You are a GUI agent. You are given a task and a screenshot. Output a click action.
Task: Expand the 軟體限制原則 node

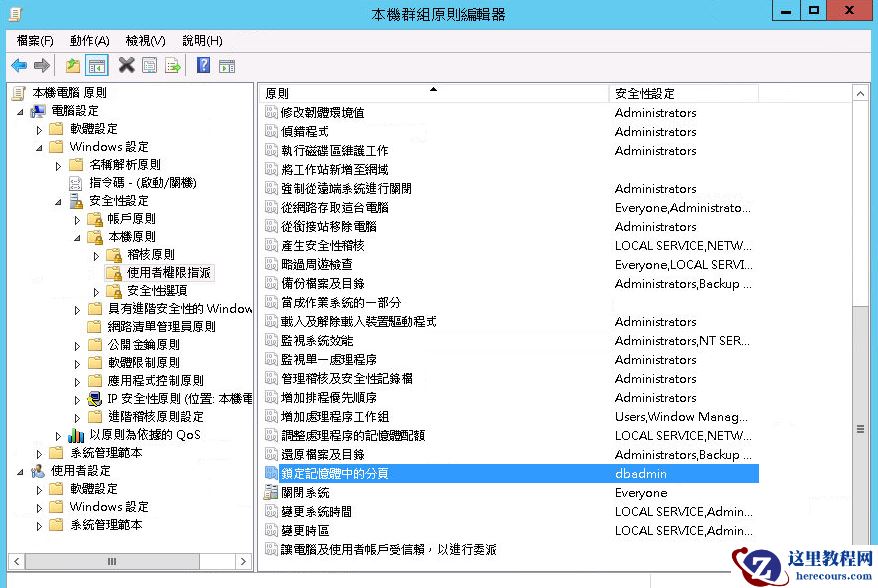click(77, 364)
